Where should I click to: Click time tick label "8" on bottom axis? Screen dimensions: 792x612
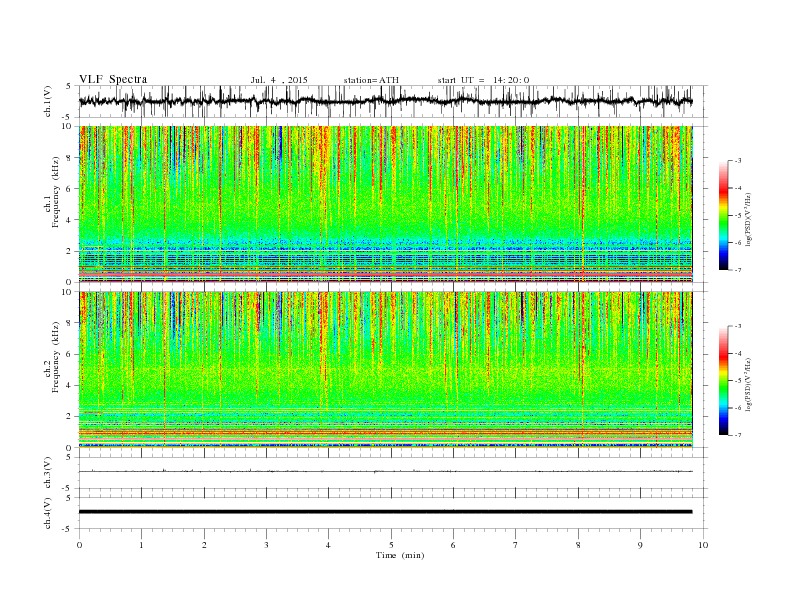click(x=578, y=545)
